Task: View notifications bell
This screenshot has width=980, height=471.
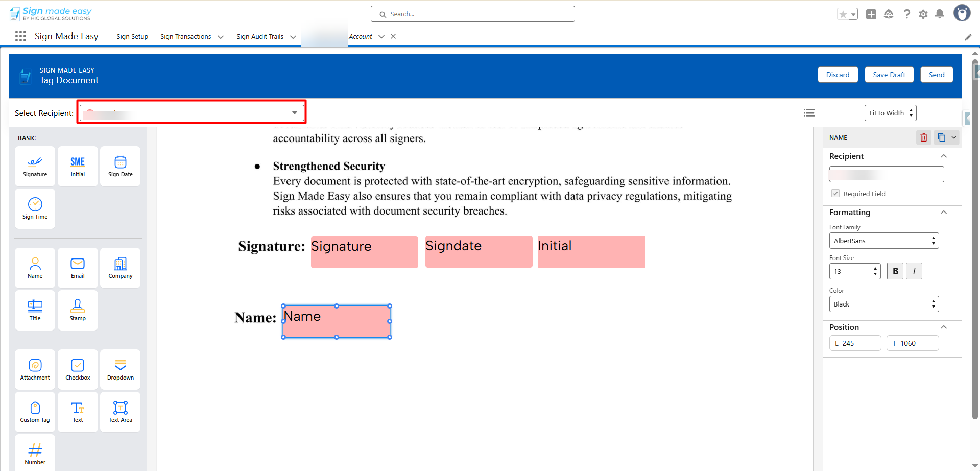Action: [x=940, y=14]
